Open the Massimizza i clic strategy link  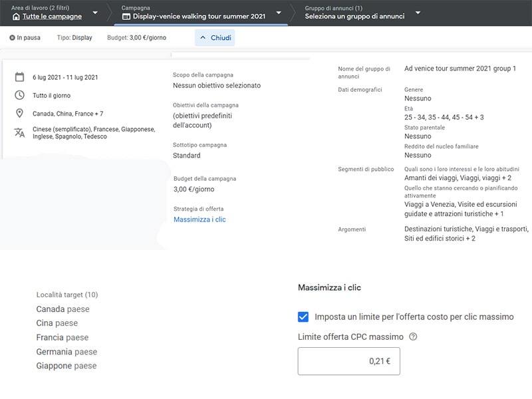coord(199,219)
